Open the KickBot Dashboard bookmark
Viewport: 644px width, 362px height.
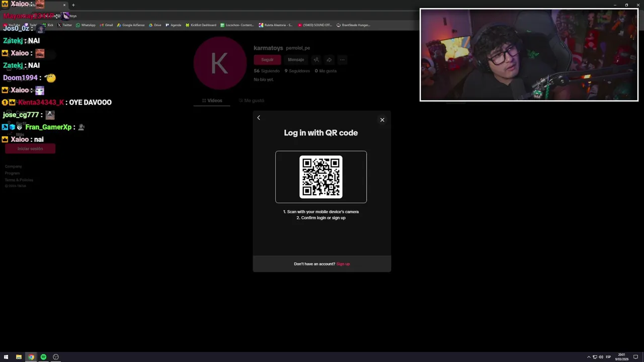[201, 25]
